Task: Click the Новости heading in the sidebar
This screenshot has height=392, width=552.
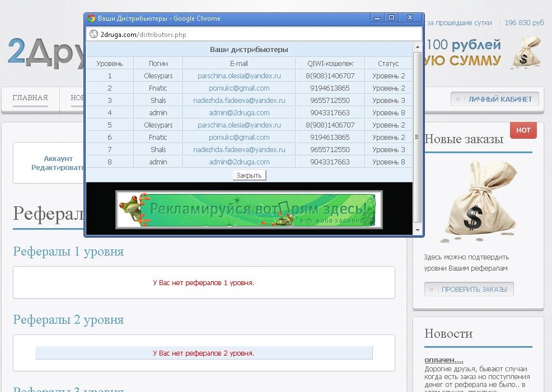Action: tap(448, 333)
